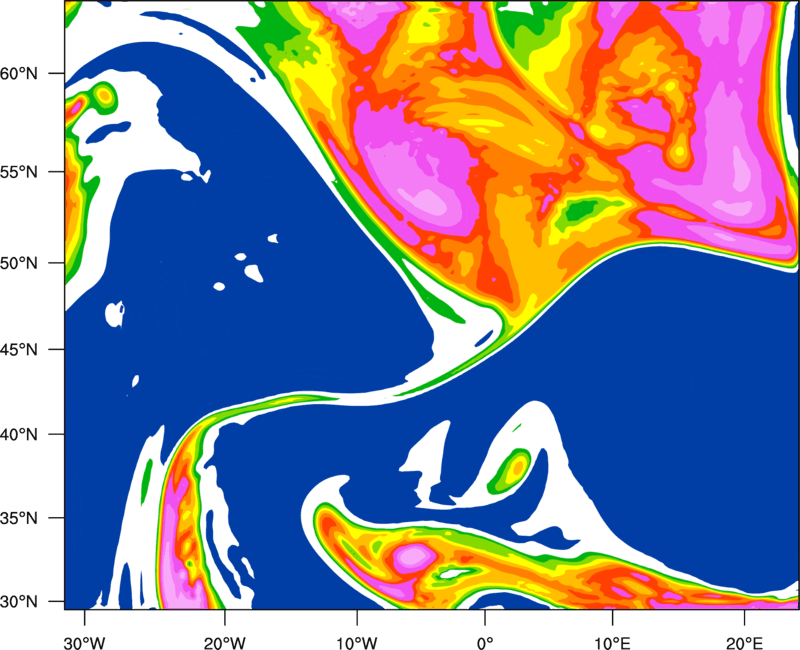Click the 60°N latitude label
The height and width of the screenshot is (650, 800).
click(x=19, y=74)
